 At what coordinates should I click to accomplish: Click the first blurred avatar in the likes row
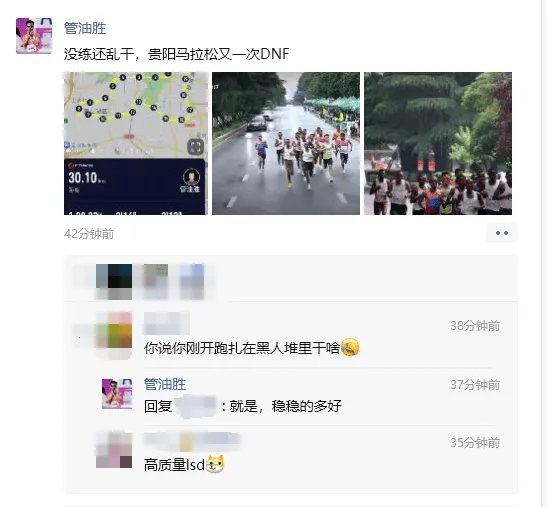click(114, 282)
